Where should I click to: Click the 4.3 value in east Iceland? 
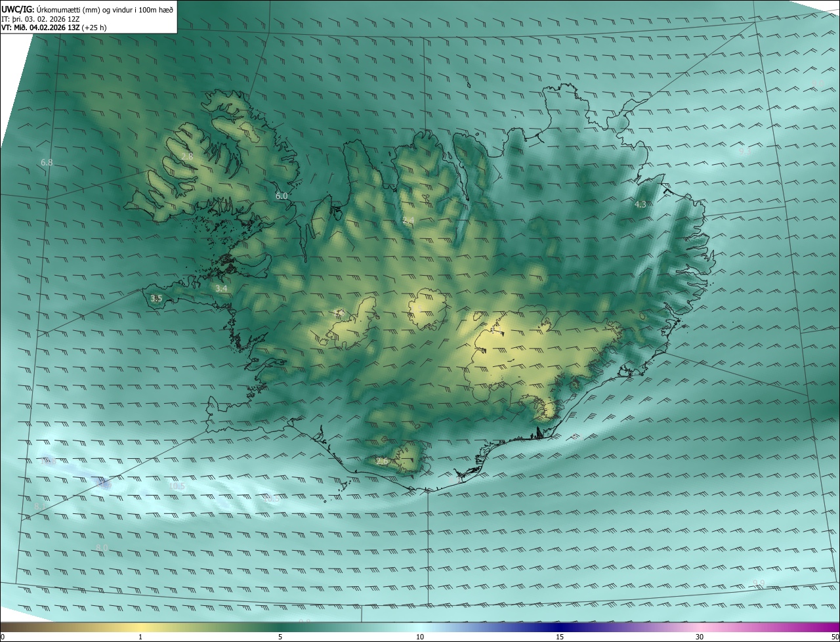click(x=640, y=204)
